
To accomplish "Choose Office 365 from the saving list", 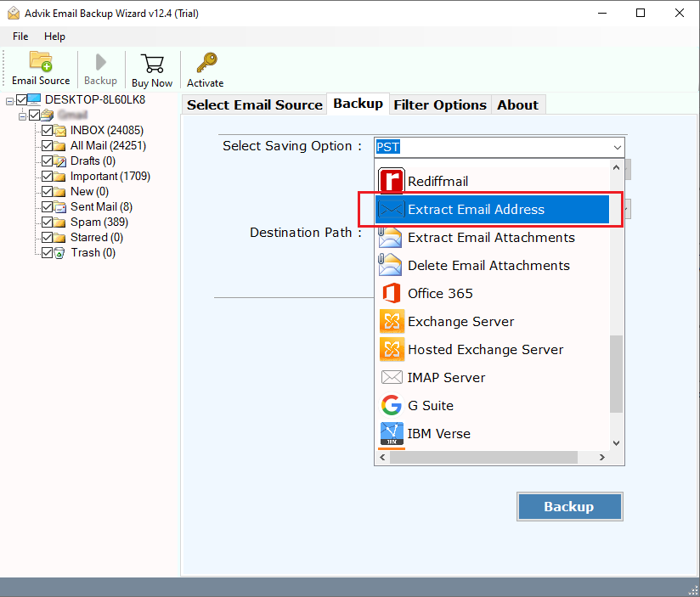I will [x=492, y=293].
